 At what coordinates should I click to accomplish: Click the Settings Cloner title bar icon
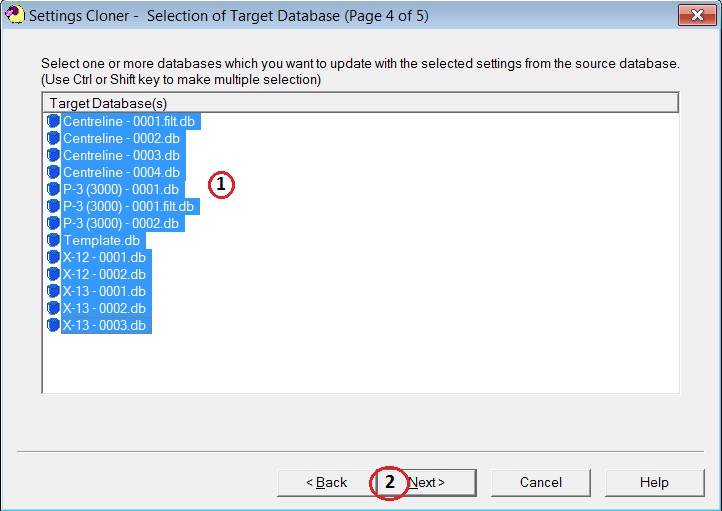[14, 16]
